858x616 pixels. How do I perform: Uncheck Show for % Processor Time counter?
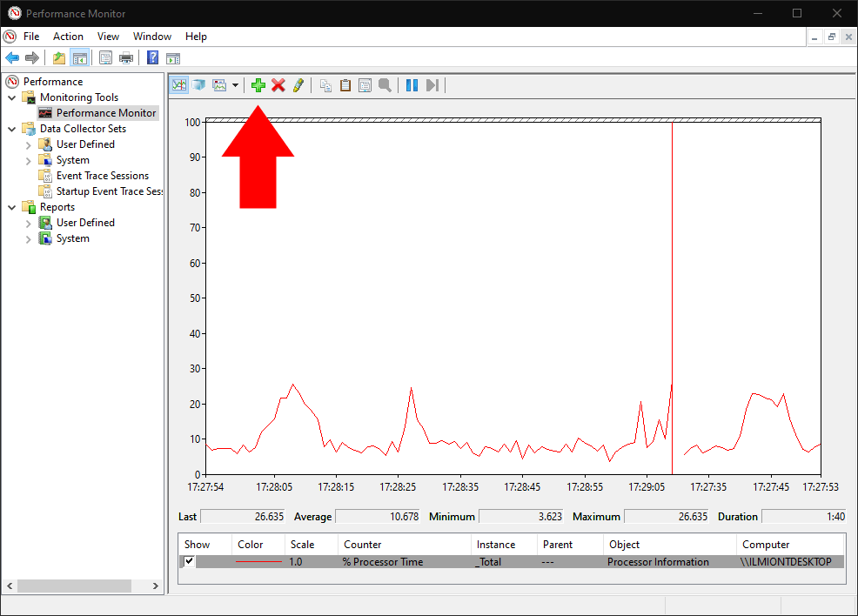point(190,561)
